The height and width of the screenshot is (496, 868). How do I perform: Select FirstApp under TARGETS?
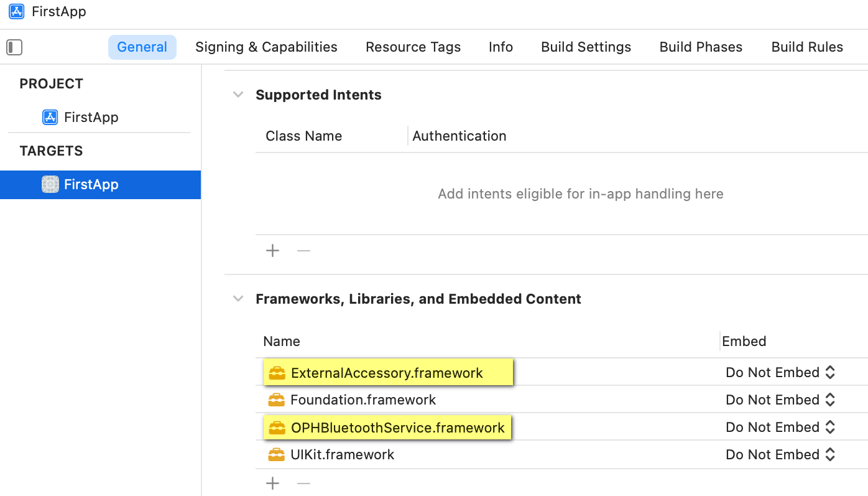[x=100, y=184]
